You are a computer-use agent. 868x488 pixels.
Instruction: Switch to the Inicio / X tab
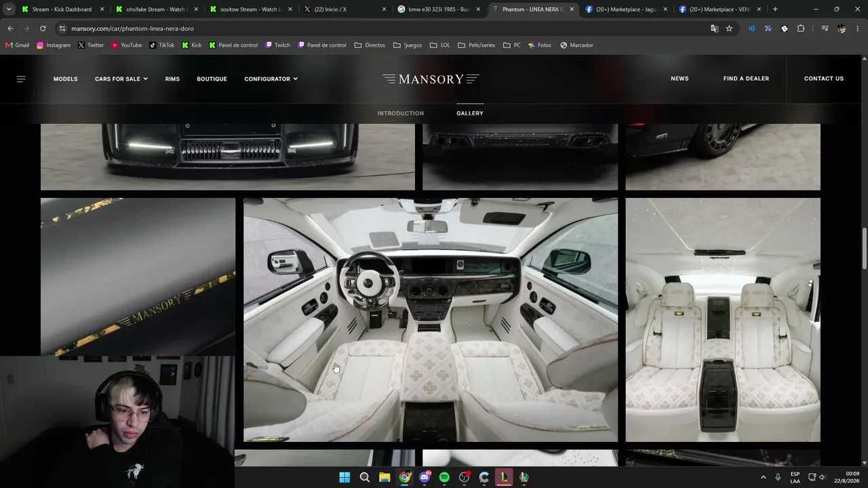(x=344, y=9)
